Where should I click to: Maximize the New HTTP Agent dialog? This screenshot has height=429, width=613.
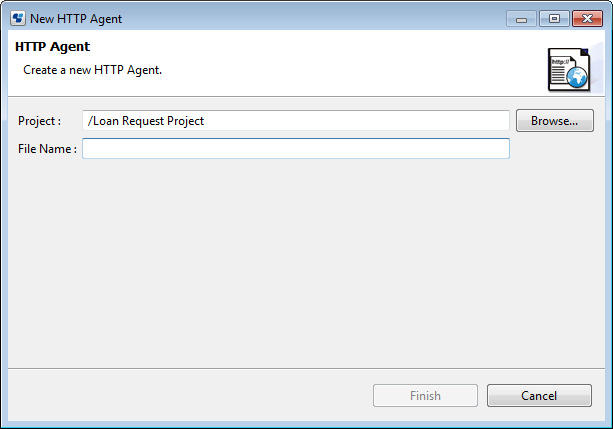coord(553,19)
